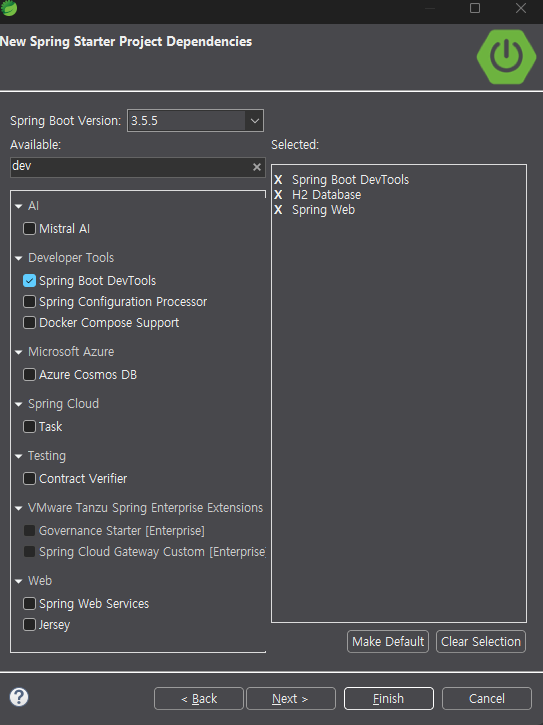Open help via the question mark icon
This screenshot has width=543, height=725.
pos(19,697)
